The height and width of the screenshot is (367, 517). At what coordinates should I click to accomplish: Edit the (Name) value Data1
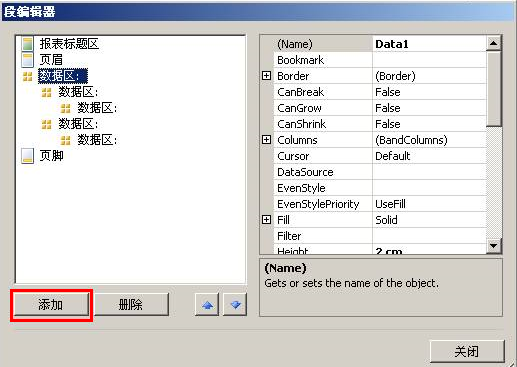[429, 44]
